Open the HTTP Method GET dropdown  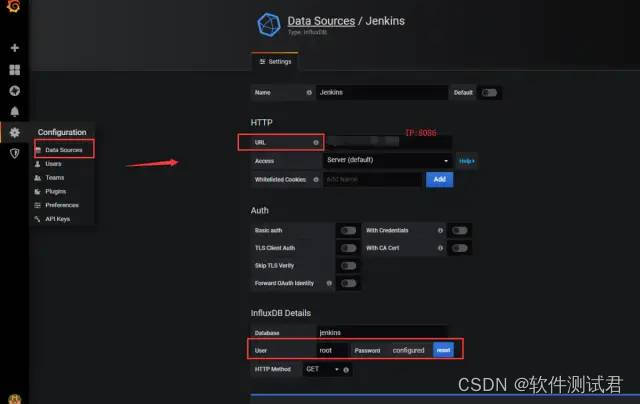click(x=322, y=369)
